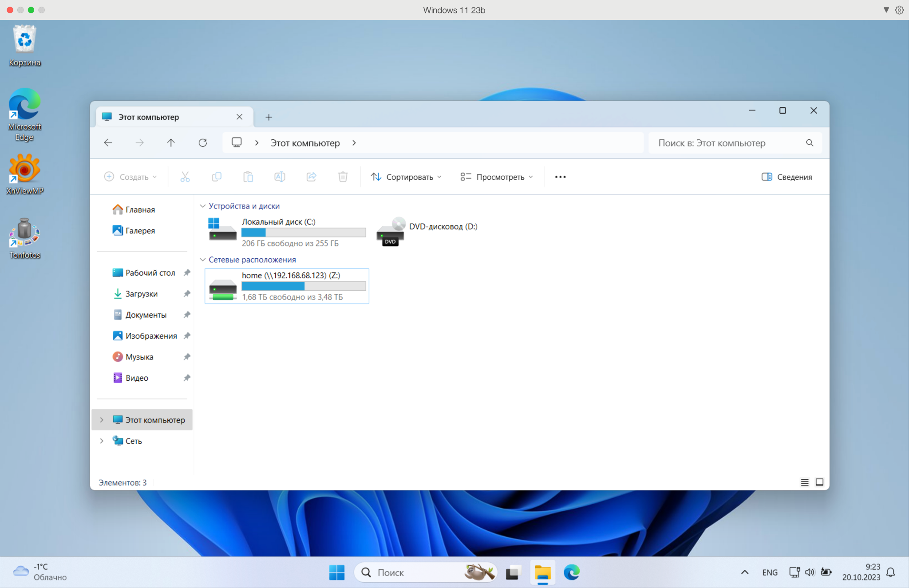Add a new Explorer tab
This screenshot has width=909, height=588.
coord(269,117)
